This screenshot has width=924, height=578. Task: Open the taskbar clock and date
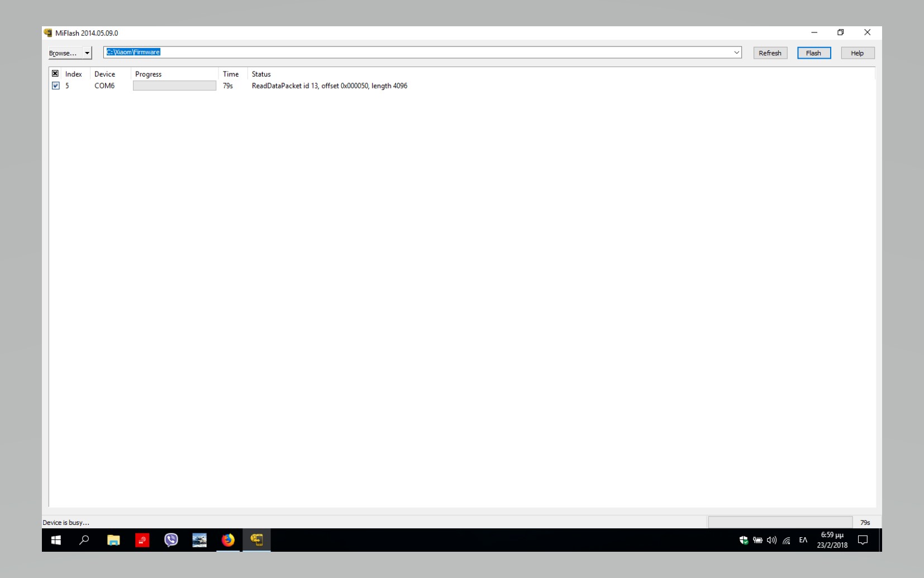(832, 540)
